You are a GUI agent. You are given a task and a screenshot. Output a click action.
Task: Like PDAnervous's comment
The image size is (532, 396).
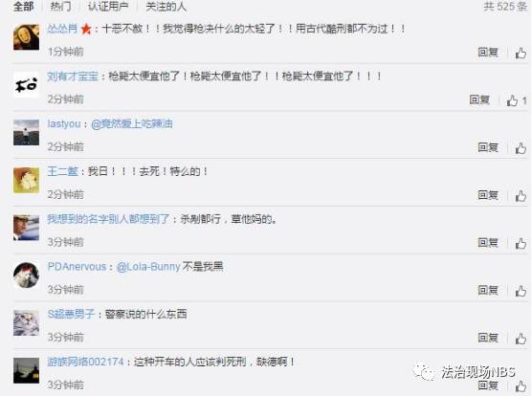[x=521, y=291]
